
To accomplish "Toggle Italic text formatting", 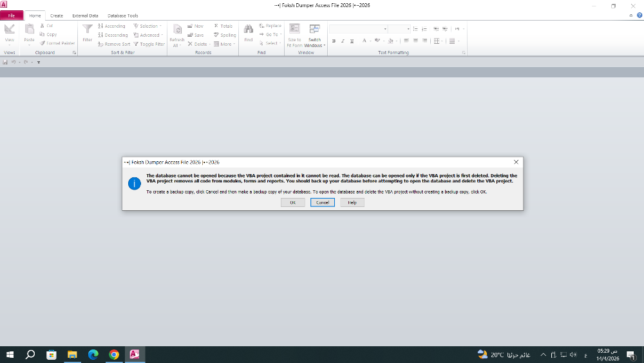I will (343, 41).
